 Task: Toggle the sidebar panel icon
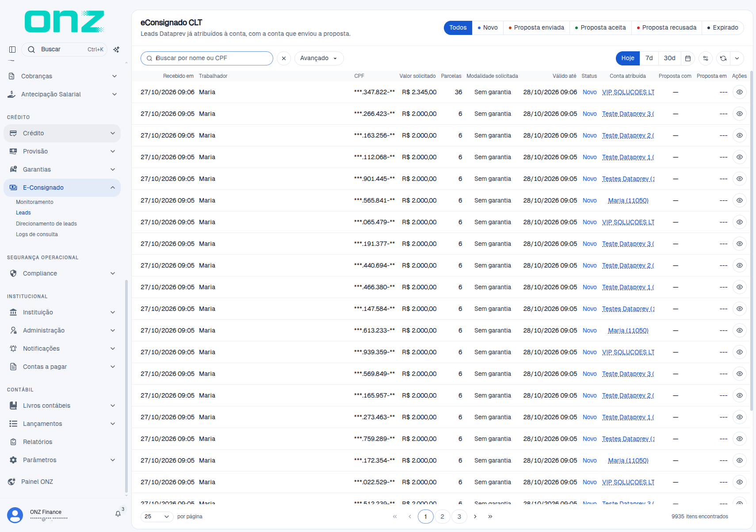pos(12,50)
